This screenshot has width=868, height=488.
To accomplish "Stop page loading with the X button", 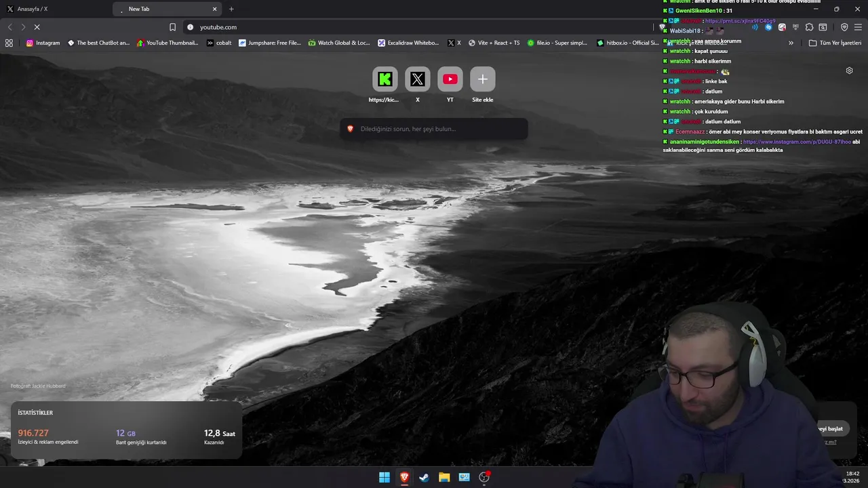I will pos(37,27).
